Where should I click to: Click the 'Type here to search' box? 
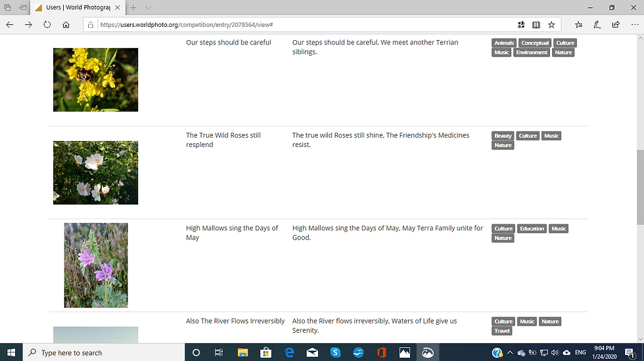tap(104, 352)
